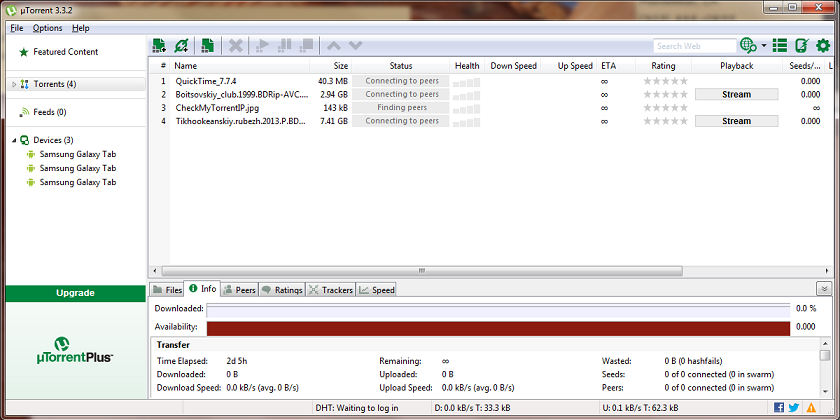The image size is (840, 420).
Task: Select the Featured Content sidebar item
Action: click(x=65, y=52)
